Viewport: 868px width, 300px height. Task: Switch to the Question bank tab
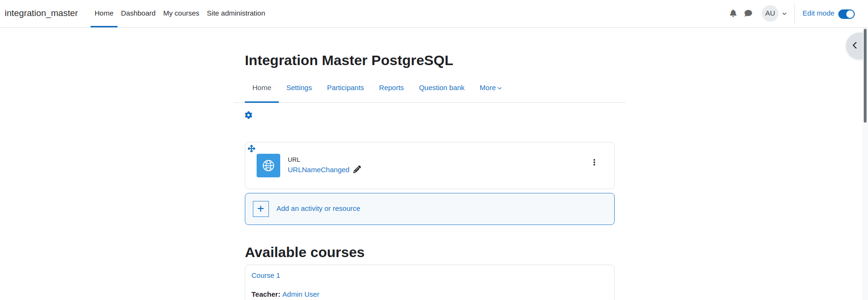(x=442, y=88)
